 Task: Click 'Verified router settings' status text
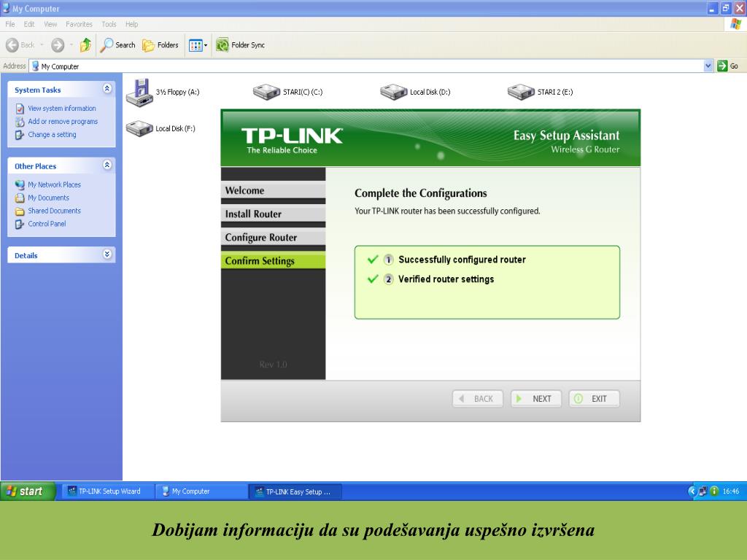coord(446,279)
